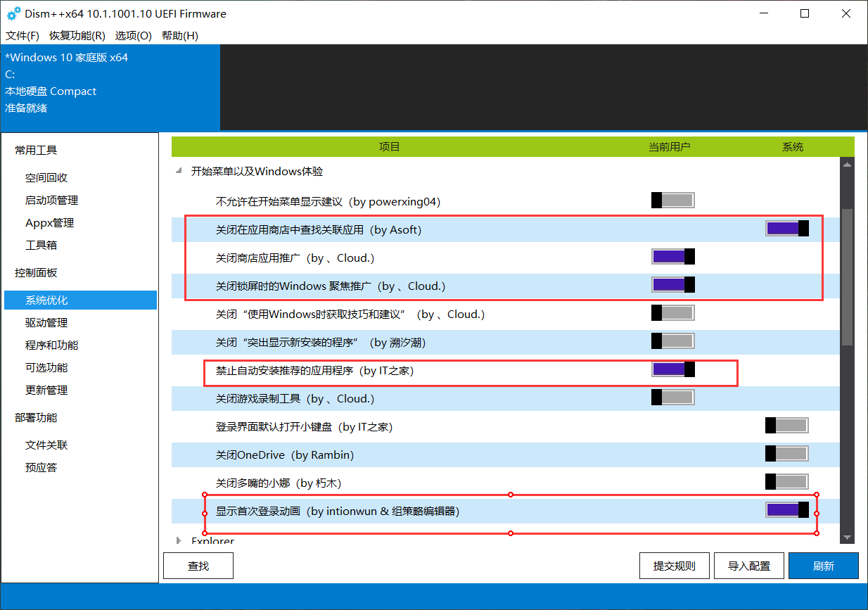
Task: Open 更新管理 in the sidebar
Action: point(46,390)
